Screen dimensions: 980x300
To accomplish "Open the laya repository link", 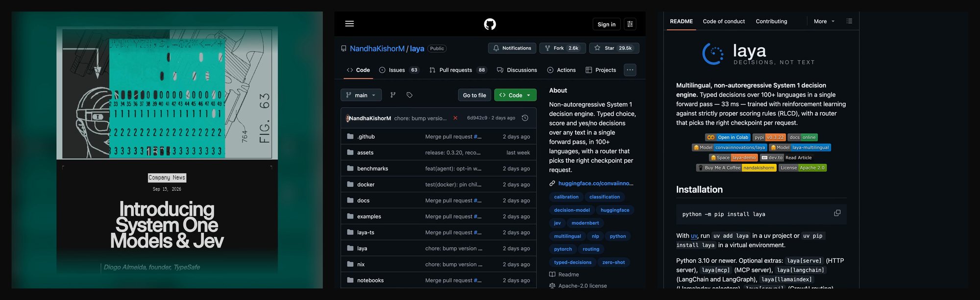I will coord(417,49).
